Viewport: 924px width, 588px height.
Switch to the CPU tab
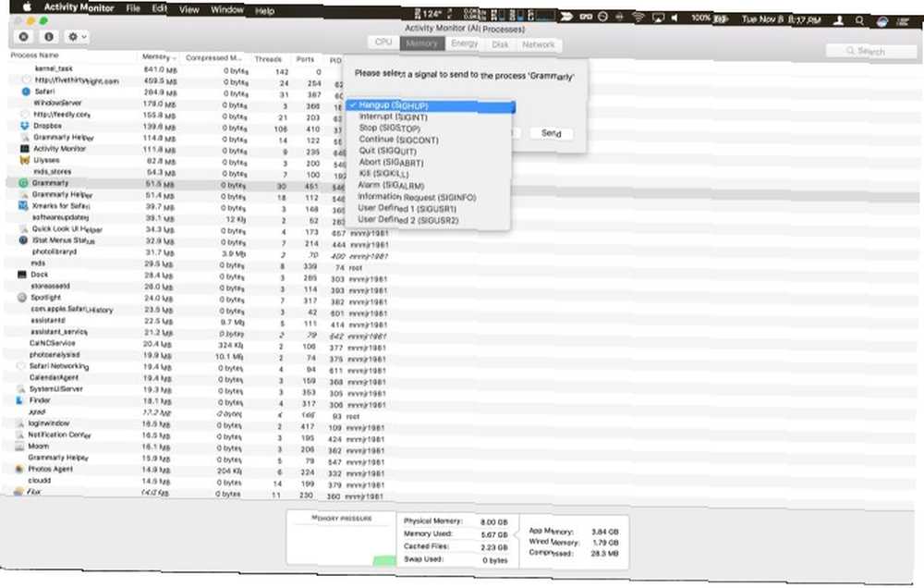(383, 42)
